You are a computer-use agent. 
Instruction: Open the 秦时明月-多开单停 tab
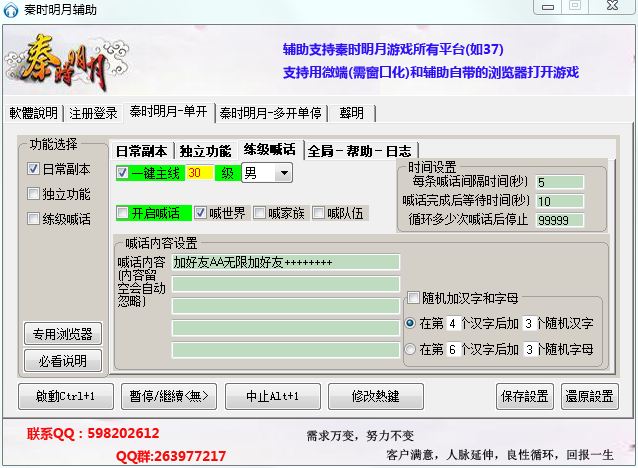tap(271, 113)
